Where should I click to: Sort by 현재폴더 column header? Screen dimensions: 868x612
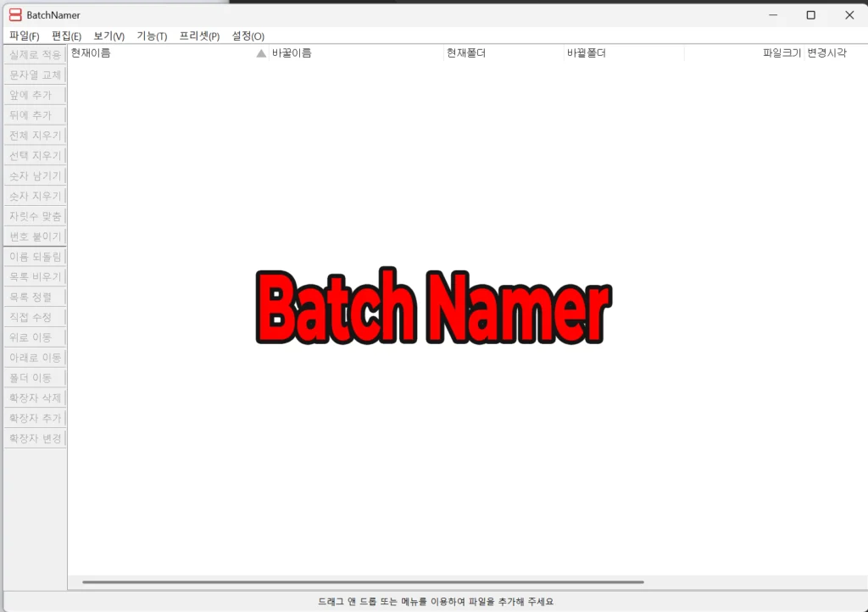tap(504, 53)
